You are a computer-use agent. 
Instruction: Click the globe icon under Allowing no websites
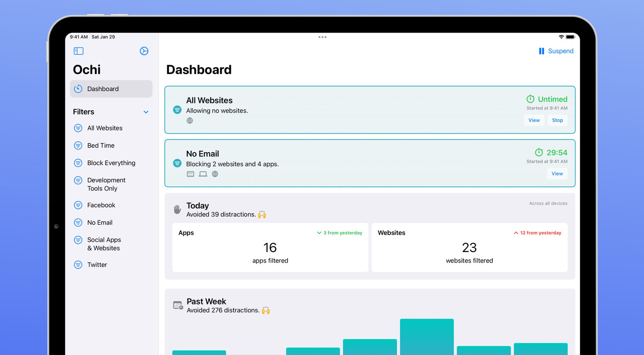point(190,120)
